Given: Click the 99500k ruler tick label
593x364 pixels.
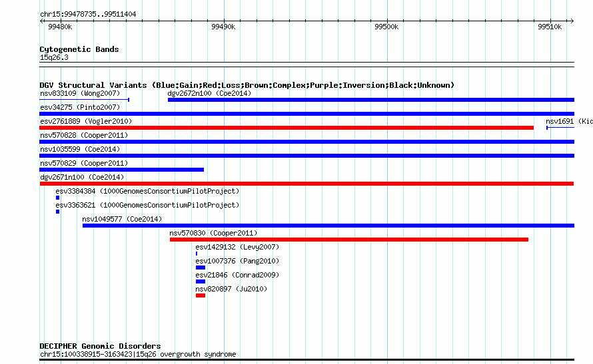Looking at the screenshot, I should pos(386,27).
